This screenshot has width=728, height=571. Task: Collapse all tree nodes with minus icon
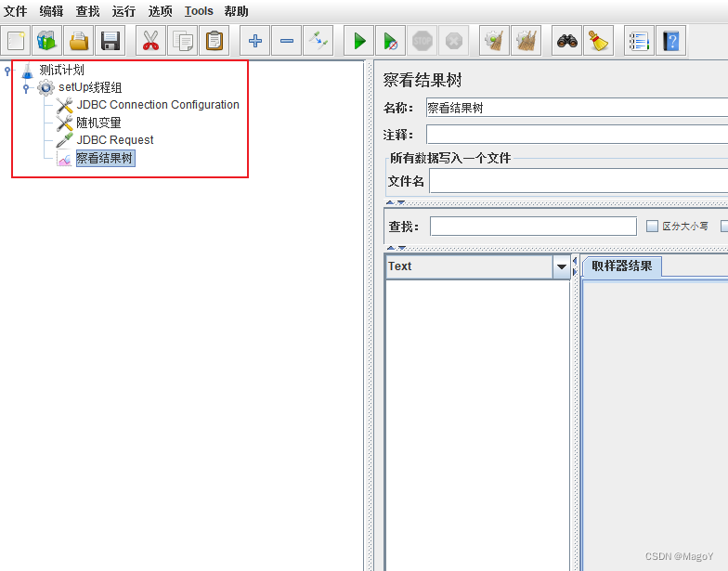[286, 41]
